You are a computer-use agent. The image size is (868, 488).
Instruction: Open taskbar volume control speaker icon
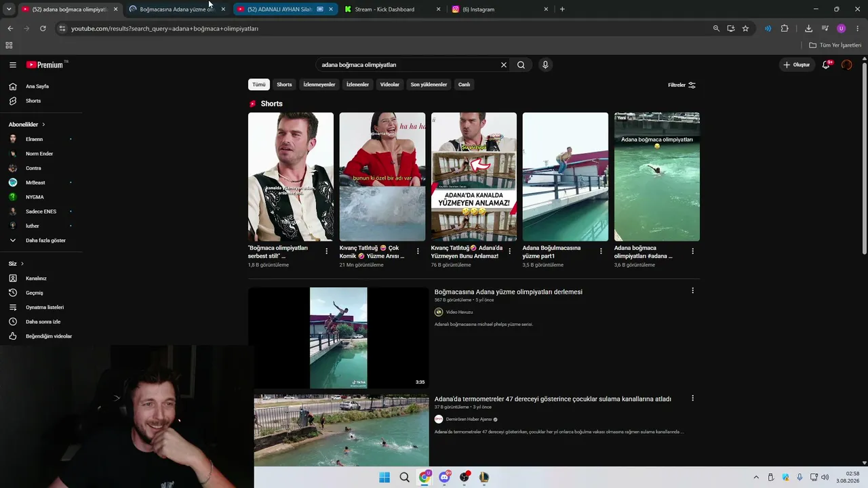tap(825, 477)
